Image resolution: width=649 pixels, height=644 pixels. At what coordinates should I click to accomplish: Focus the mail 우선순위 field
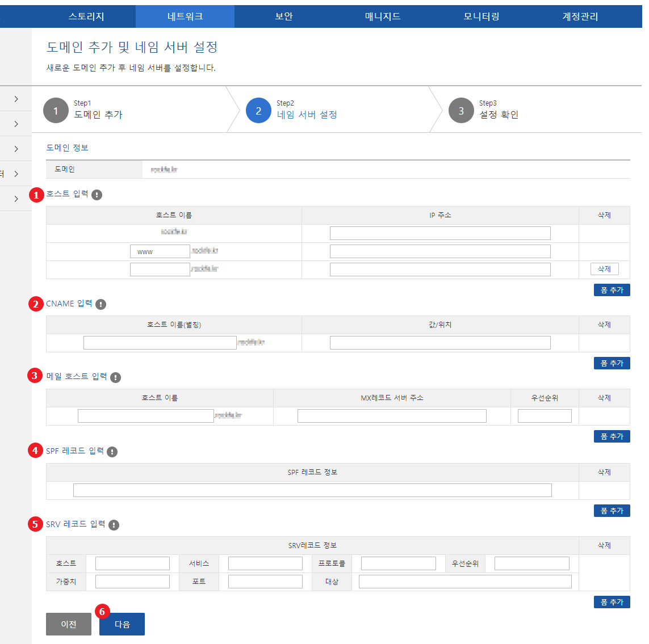pyautogui.click(x=545, y=416)
